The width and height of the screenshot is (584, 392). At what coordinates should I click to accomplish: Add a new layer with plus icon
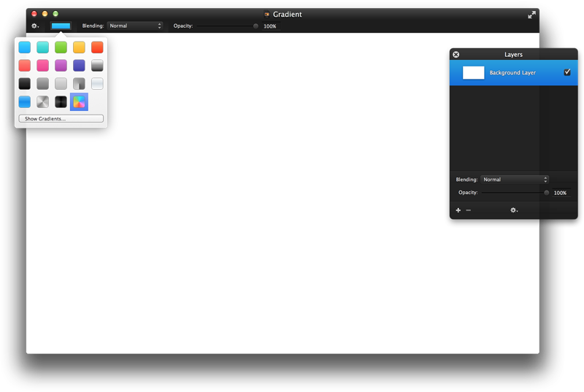458,210
